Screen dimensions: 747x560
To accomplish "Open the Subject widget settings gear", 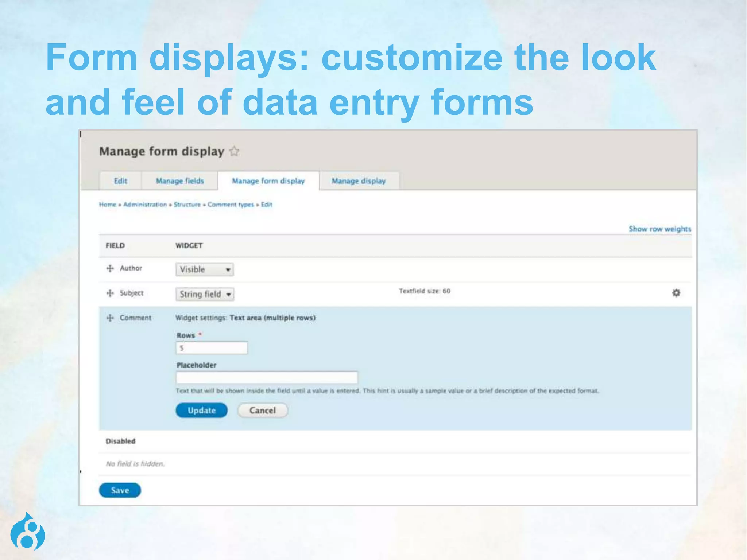I will point(676,293).
